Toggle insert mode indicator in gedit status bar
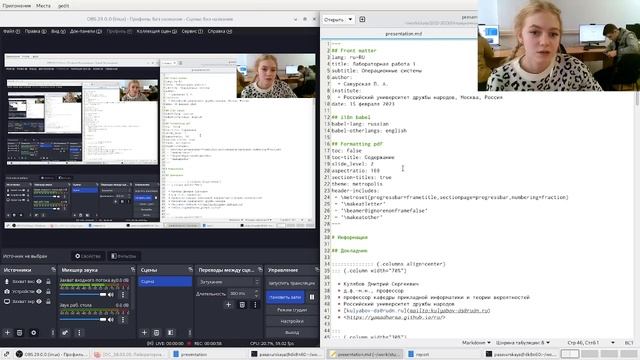This screenshot has width=640, height=360. point(629,342)
